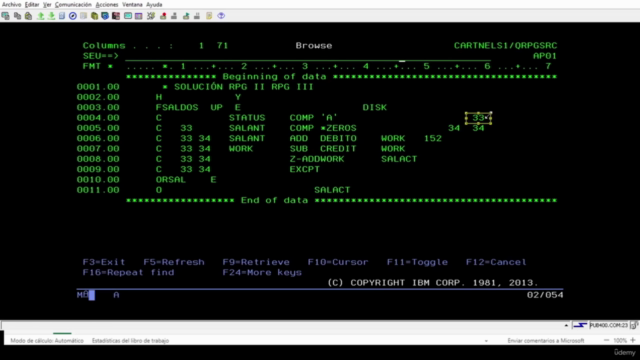Click F5=Refresh function key label

tap(174, 262)
